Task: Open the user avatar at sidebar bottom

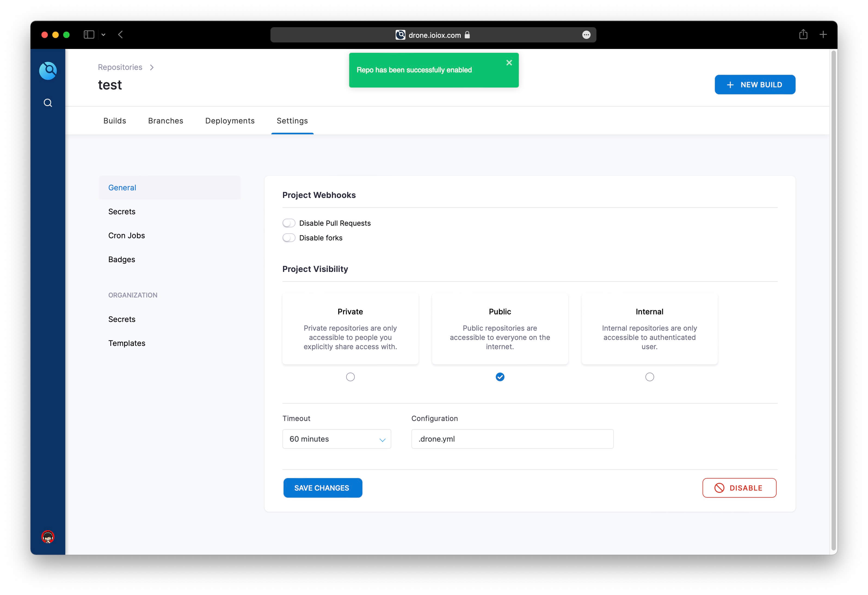Action: 48,537
